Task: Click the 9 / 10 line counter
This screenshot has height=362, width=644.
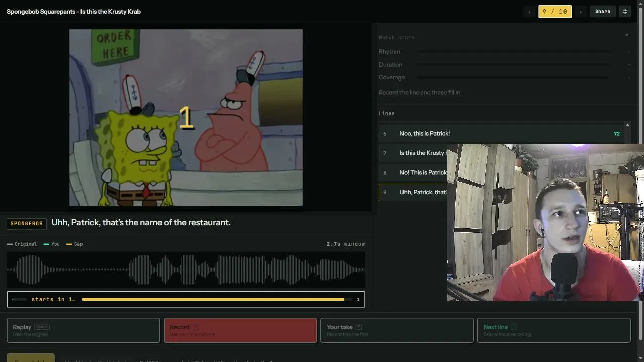Action: coord(555,12)
